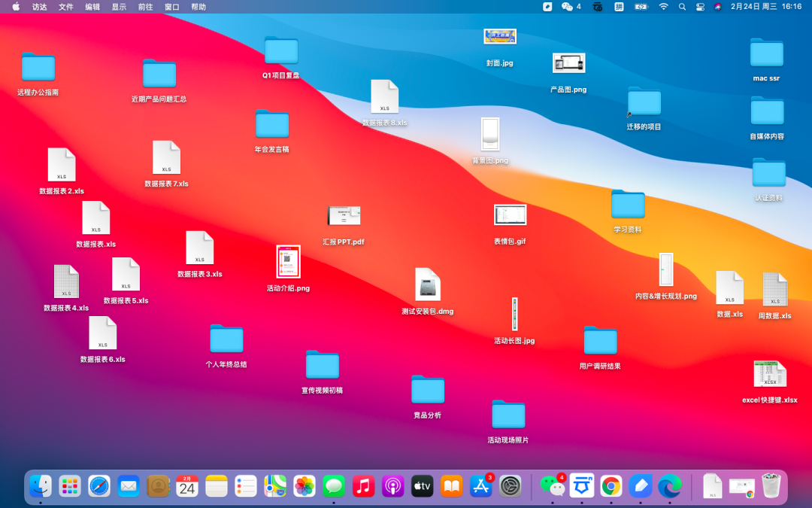
Task: Open Spotlight search in menu bar
Action: tap(682, 7)
